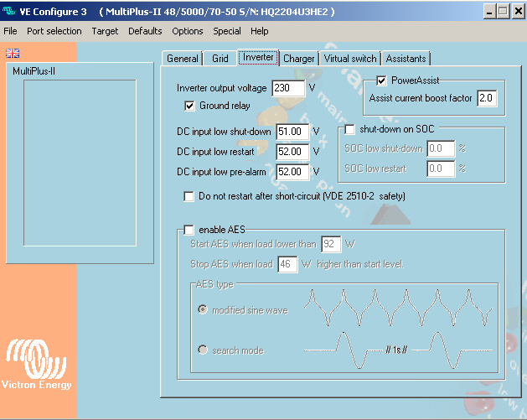
Task: Toggle the Ground relay checkbox
Action: 189,106
